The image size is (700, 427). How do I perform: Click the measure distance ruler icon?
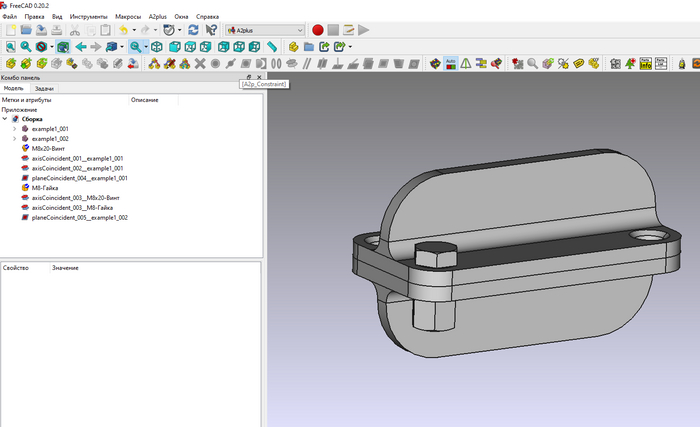pyautogui.click(x=273, y=47)
